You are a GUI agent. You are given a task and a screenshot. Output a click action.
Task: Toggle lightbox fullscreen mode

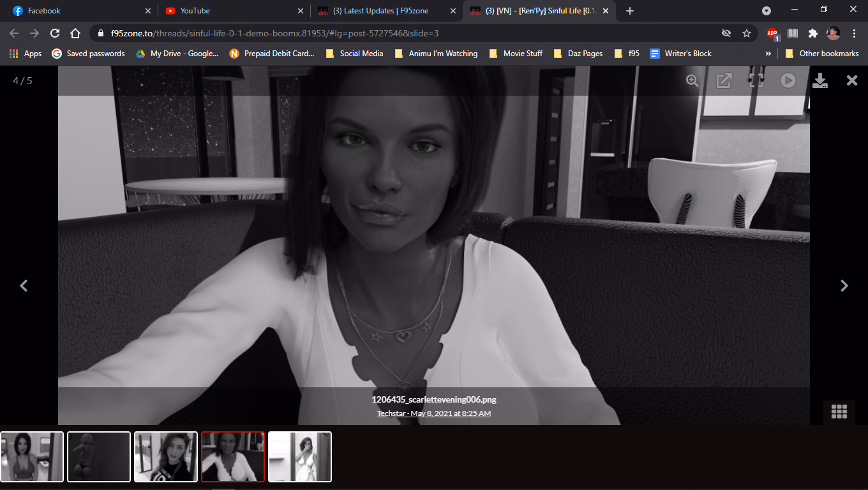(x=756, y=80)
